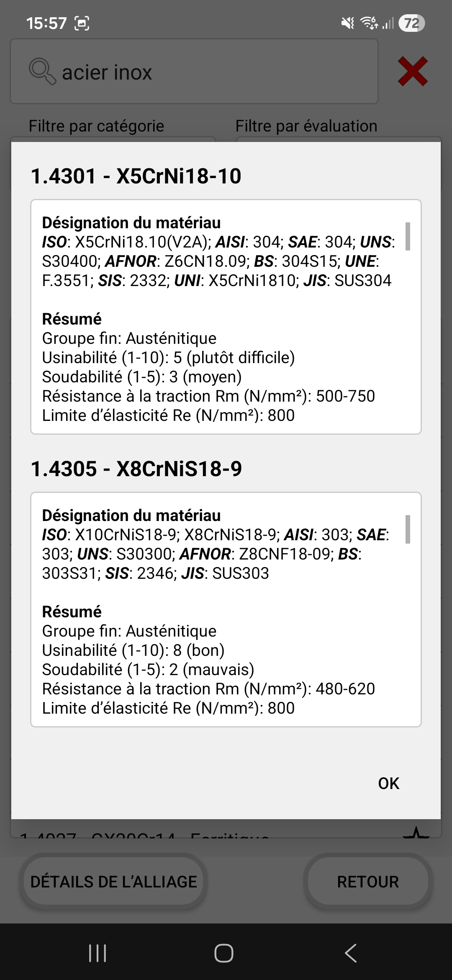
Task: Click the scrollbar in the 1.4301 card
Action: pyautogui.click(x=408, y=236)
